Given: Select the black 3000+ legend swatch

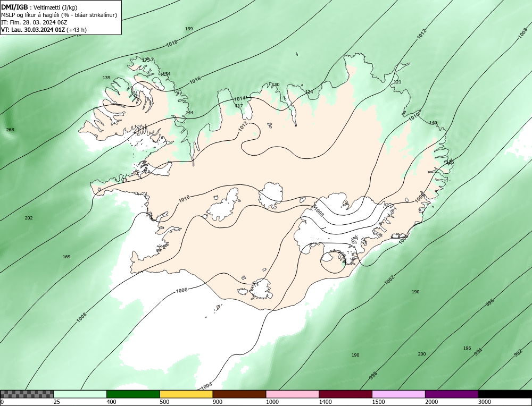Looking at the screenshot, I should (505, 394).
